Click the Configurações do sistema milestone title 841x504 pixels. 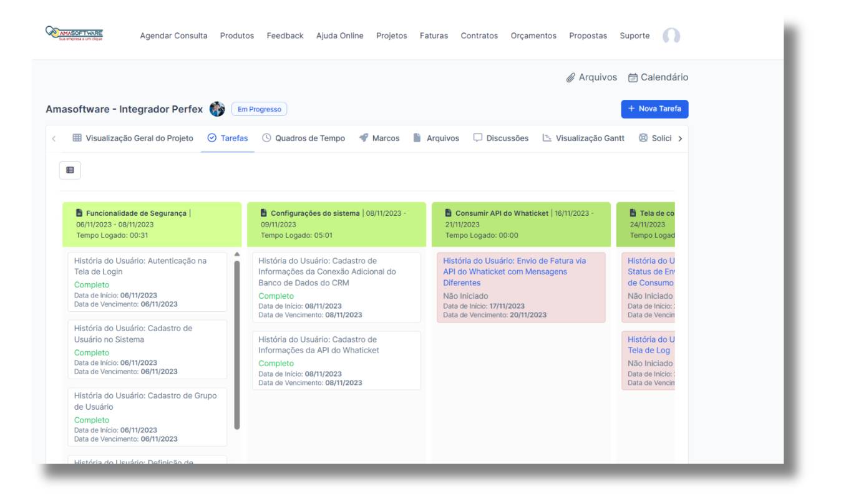click(315, 213)
